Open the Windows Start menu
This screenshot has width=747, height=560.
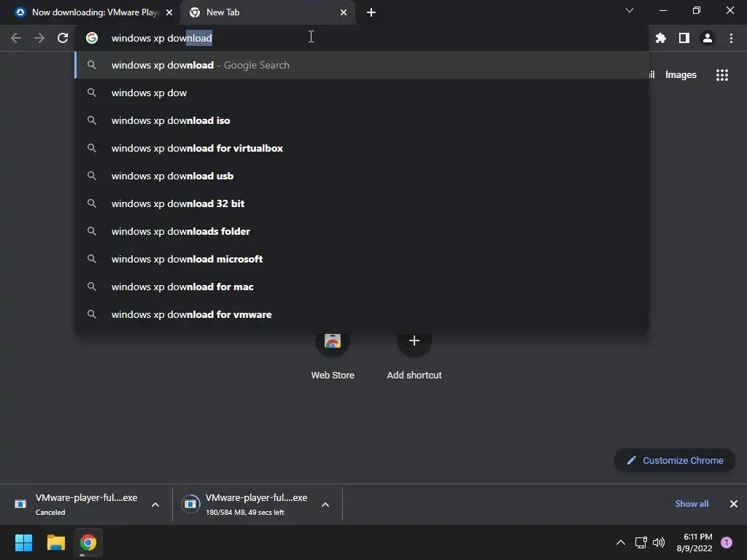23,542
